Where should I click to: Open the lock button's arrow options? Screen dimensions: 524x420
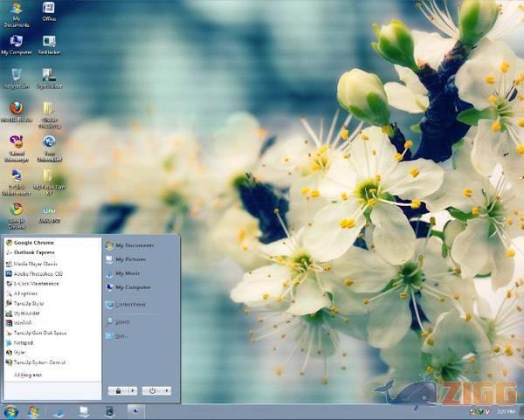coord(132,390)
